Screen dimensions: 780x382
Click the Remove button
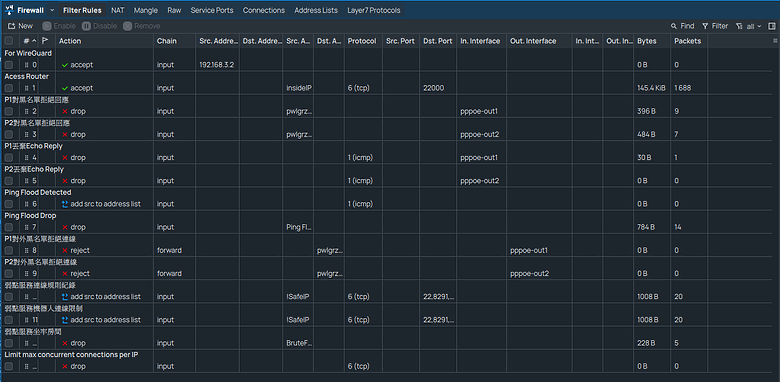click(142, 26)
